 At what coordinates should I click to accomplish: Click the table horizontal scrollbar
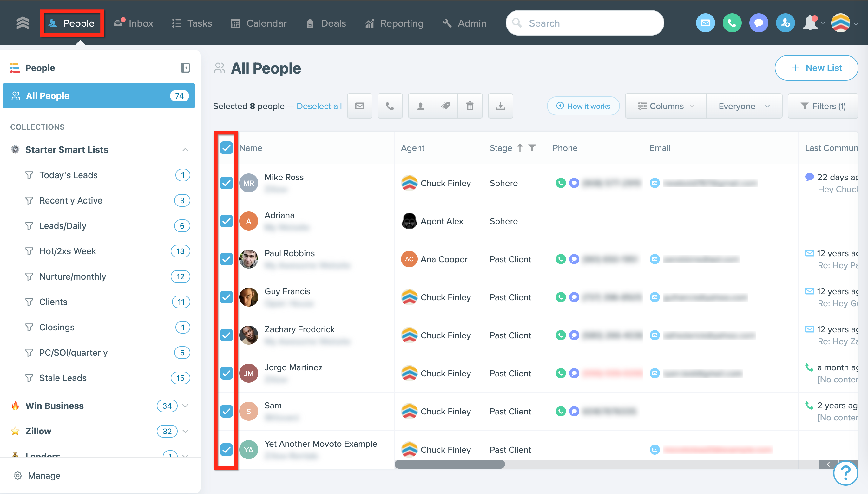point(450,464)
